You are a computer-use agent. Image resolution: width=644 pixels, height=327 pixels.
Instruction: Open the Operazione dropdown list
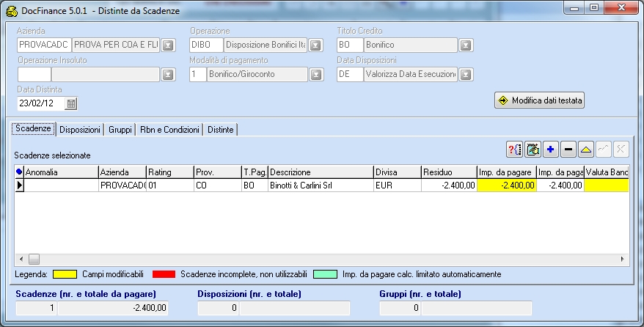[315, 45]
